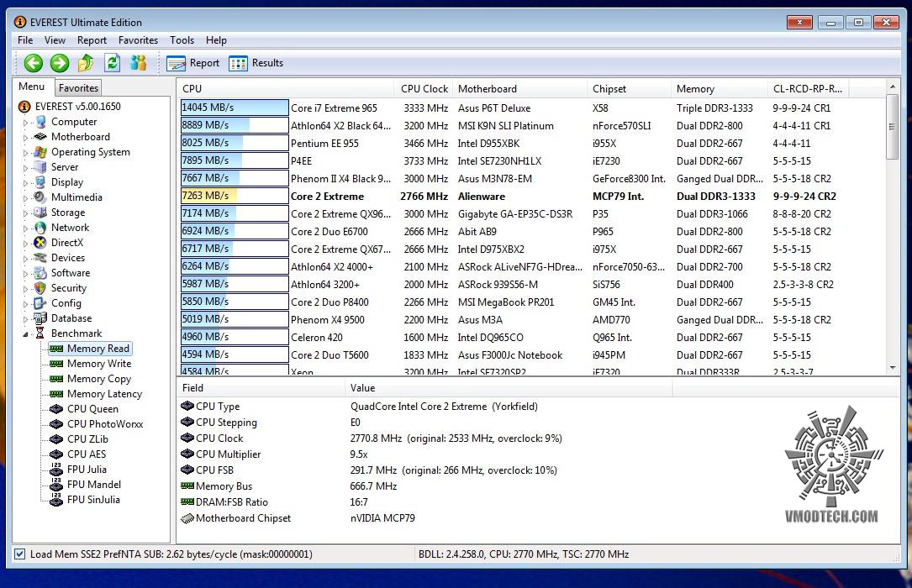912x588 pixels.
Task: Click the Devices icon in tree
Action: click(40, 257)
